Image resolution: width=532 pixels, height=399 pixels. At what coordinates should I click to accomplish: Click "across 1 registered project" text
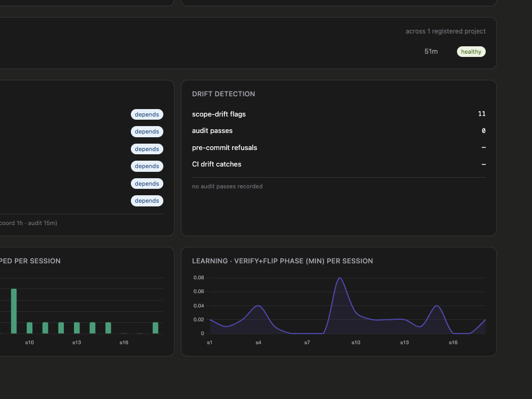pyautogui.click(x=445, y=31)
